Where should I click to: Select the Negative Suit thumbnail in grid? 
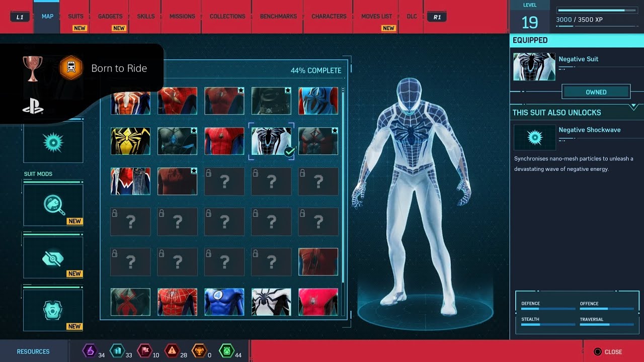click(x=271, y=141)
